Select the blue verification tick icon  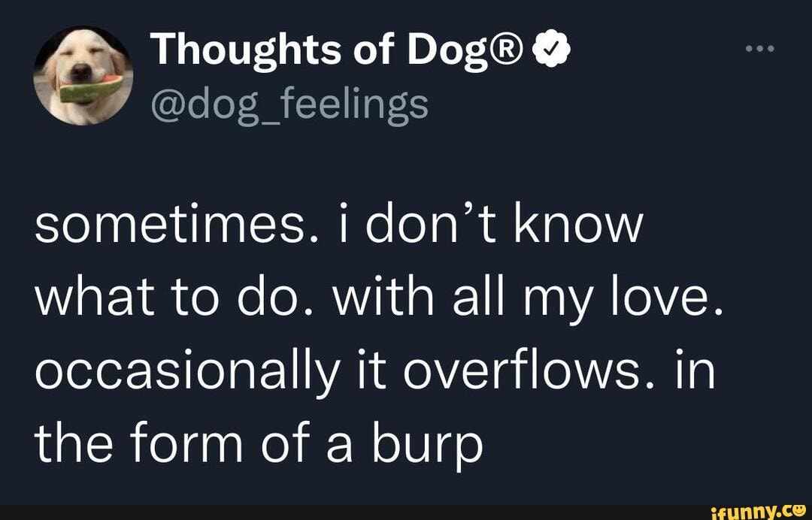[x=553, y=47]
